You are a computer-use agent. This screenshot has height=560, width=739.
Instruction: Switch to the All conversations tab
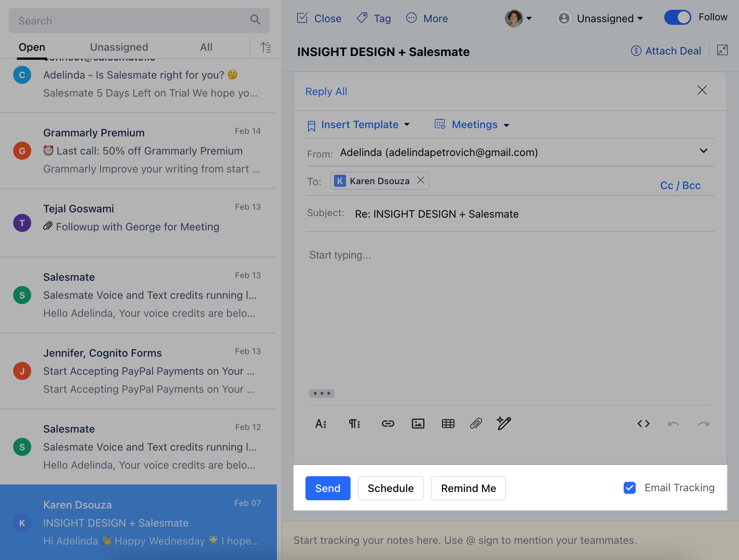tap(206, 47)
